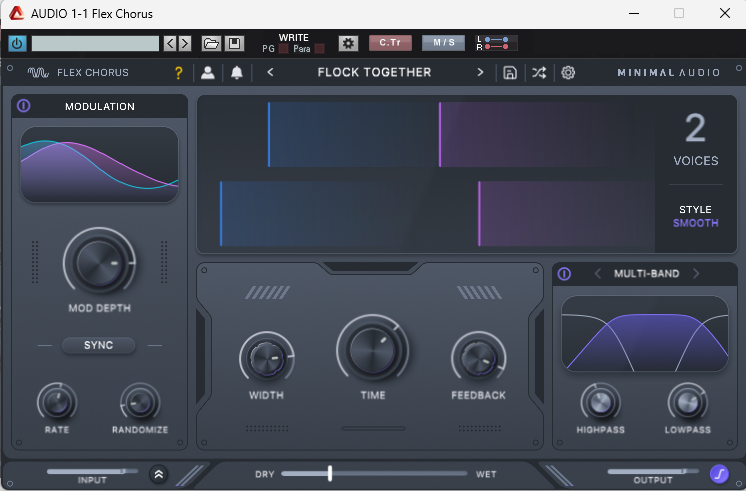Image resolution: width=746 pixels, height=491 pixels.
Task: Click the modulation waveform display
Action: click(99, 165)
